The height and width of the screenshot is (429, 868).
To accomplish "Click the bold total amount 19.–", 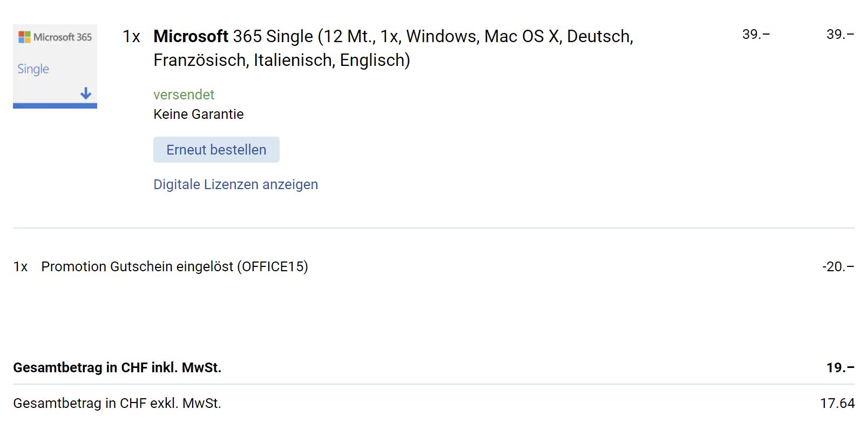I will (x=840, y=368).
